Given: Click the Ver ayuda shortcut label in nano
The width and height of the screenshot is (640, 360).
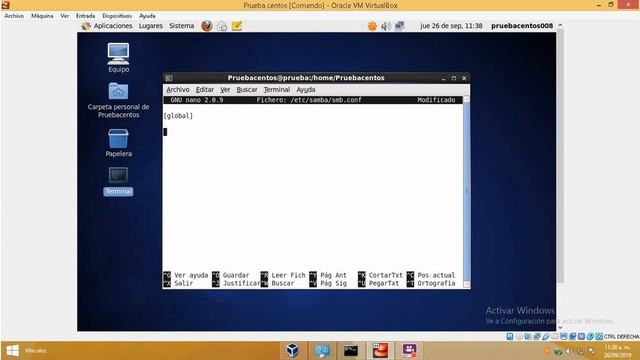Looking at the screenshot, I should pos(191,275).
